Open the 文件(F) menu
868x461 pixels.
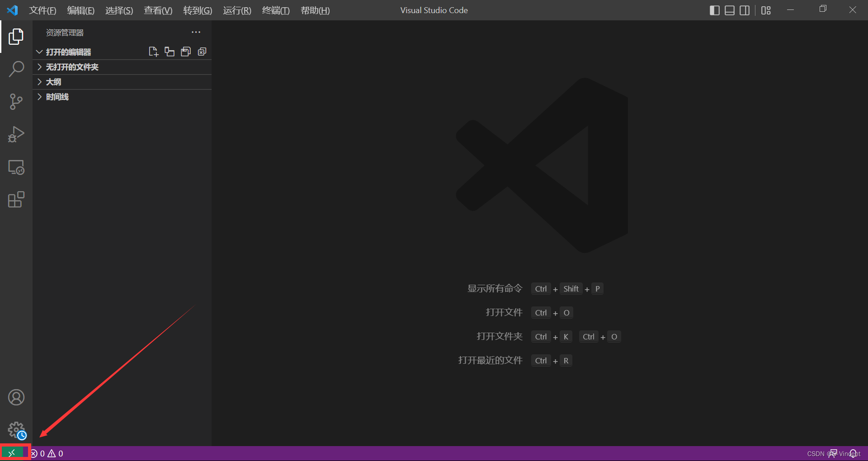[42, 10]
